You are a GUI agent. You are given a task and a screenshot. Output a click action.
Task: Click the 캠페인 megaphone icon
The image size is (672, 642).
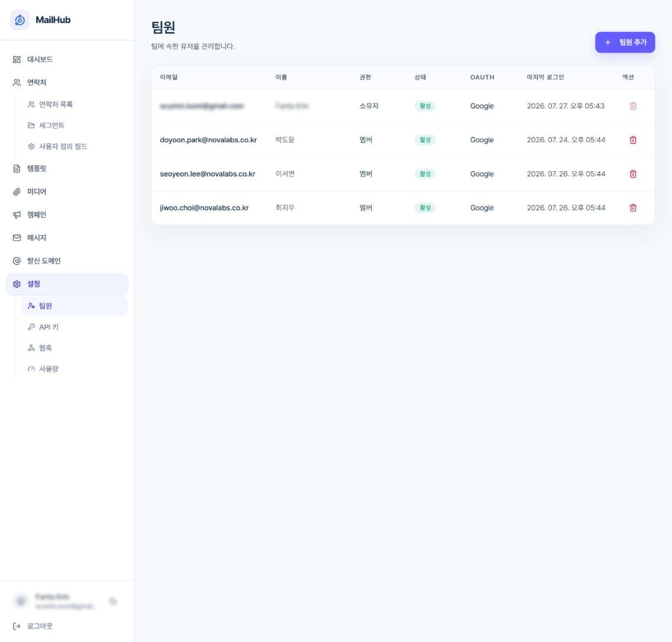[17, 215]
